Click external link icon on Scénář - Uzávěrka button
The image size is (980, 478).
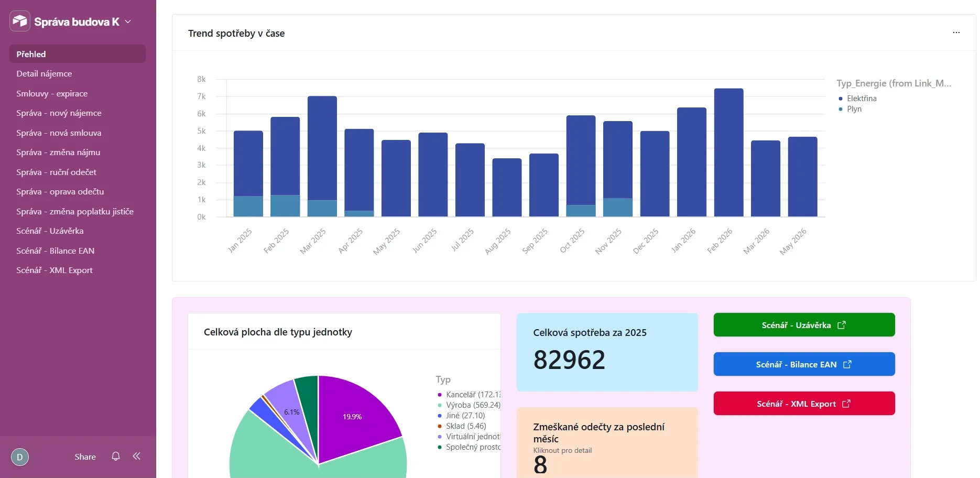click(x=842, y=325)
